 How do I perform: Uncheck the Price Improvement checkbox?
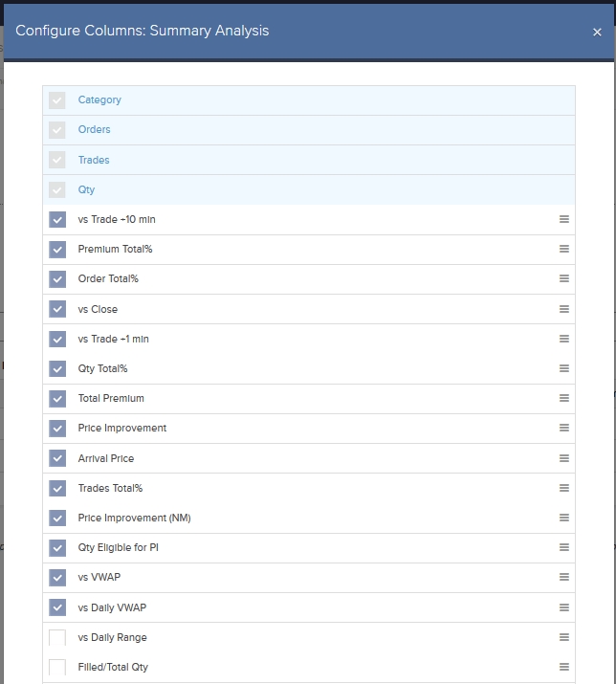57,428
